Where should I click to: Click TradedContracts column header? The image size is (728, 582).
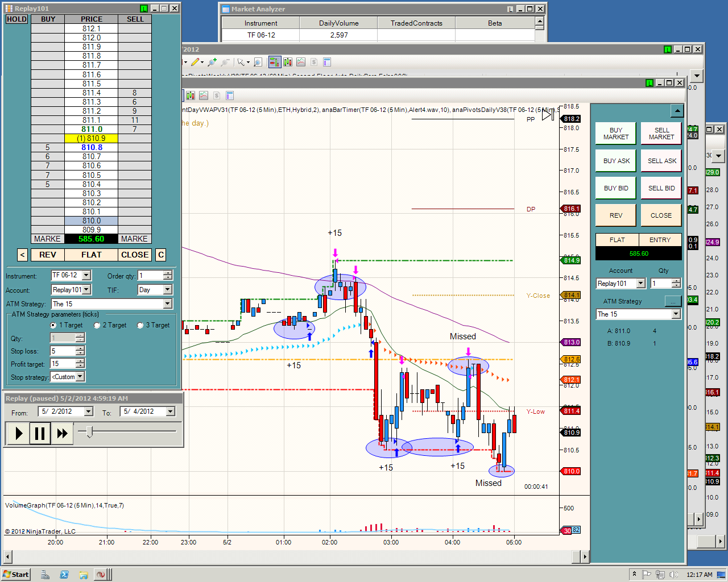click(416, 23)
